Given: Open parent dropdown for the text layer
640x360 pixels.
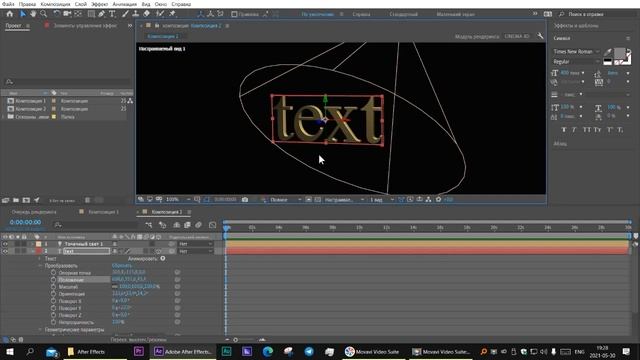Looking at the screenshot, I should click(x=195, y=251).
